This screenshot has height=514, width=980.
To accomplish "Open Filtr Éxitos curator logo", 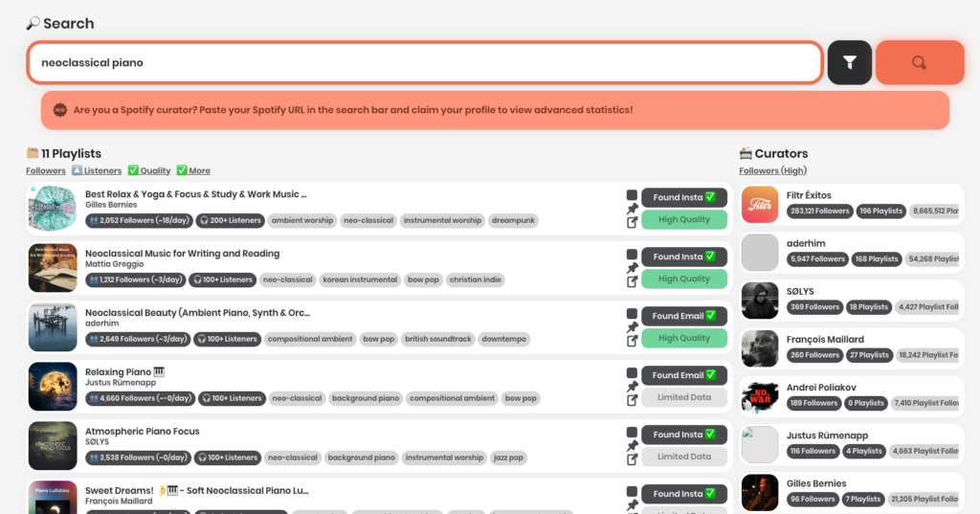I will coord(760,205).
